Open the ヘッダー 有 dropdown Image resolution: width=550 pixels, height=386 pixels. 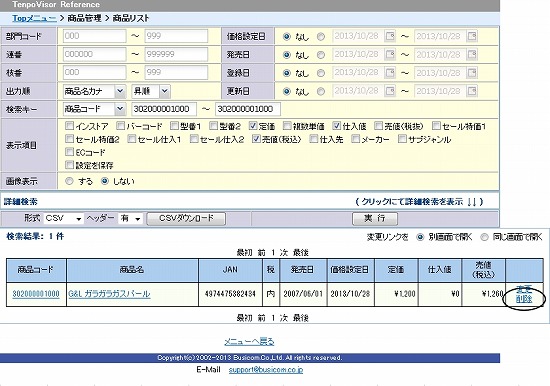[130, 218]
